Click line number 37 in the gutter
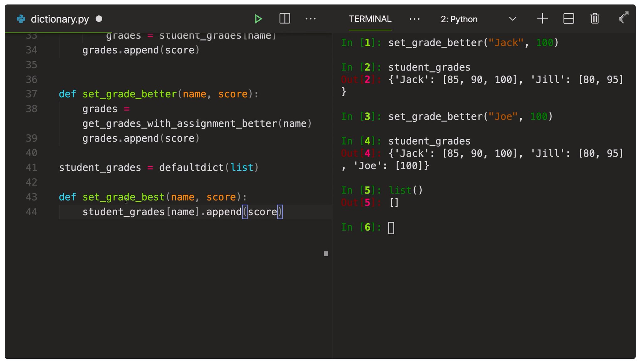Image resolution: width=642 pixels, height=364 pixels. [x=31, y=94]
